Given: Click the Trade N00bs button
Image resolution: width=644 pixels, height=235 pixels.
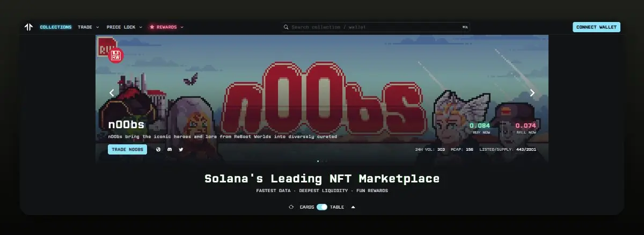Looking at the screenshot, I should click(127, 149).
